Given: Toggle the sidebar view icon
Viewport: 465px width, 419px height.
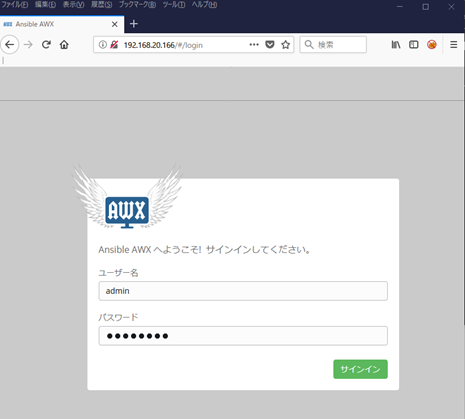Looking at the screenshot, I should coord(414,44).
